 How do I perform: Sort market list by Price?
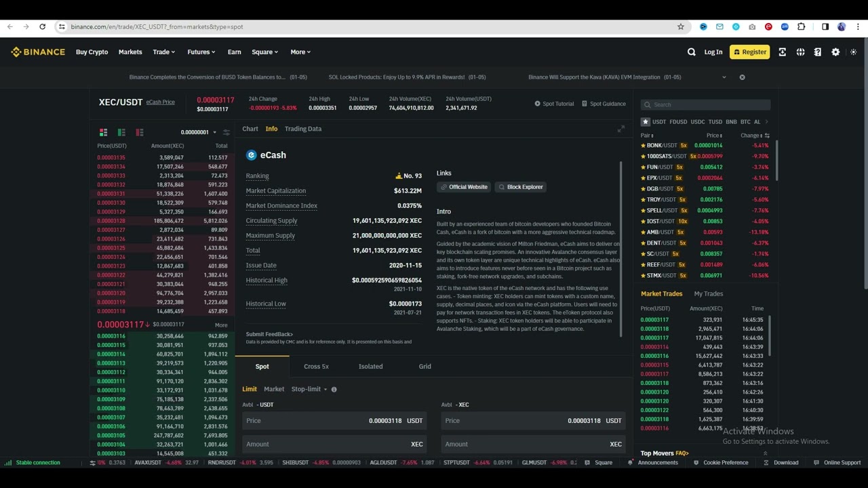[714, 136]
